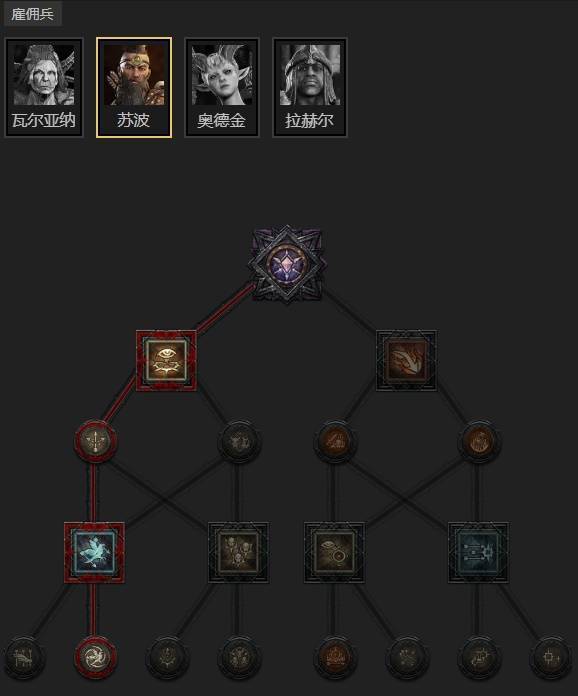Select the orange passive node below claw skill

pyautogui.click(x=335, y=442)
